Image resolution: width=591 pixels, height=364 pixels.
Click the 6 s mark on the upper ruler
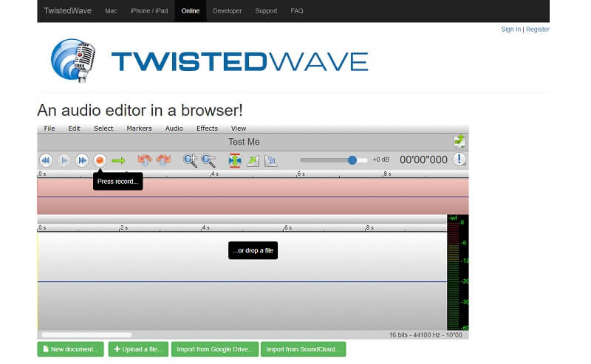click(301, 174)
